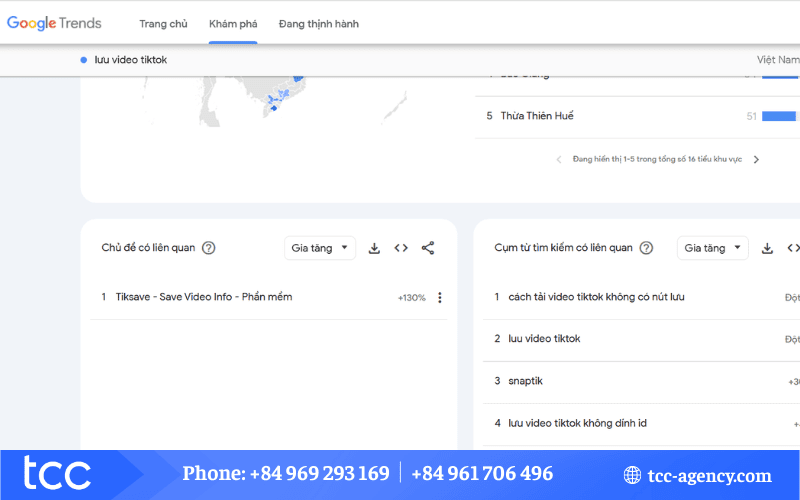Download the related topics data as CSV

[374, 248]
